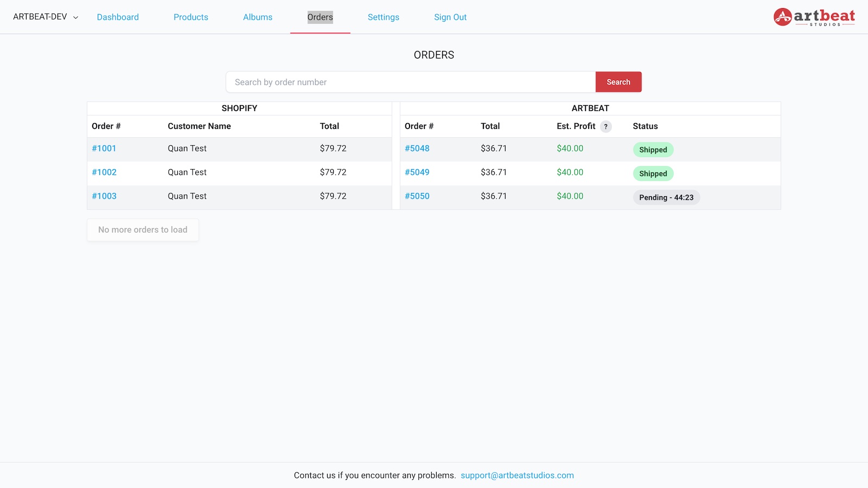
Task: Expand the ARTBEAT-DEV store dropdown
Action: coord(46,17)
